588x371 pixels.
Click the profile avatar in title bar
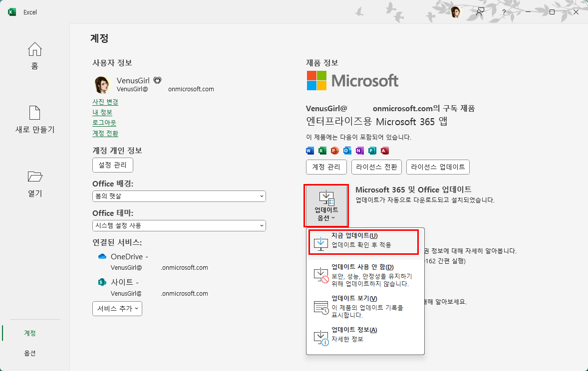455,12
